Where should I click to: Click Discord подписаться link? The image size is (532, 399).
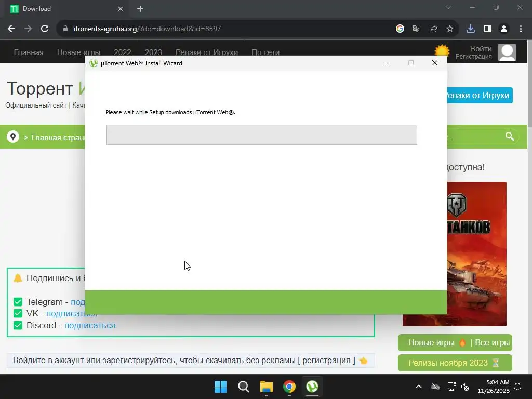click(90, 325)
